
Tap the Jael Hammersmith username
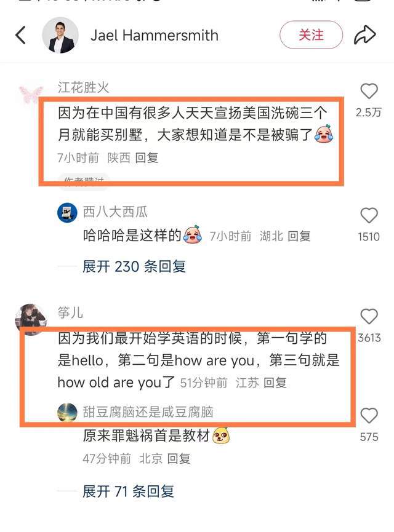(154, 36)
